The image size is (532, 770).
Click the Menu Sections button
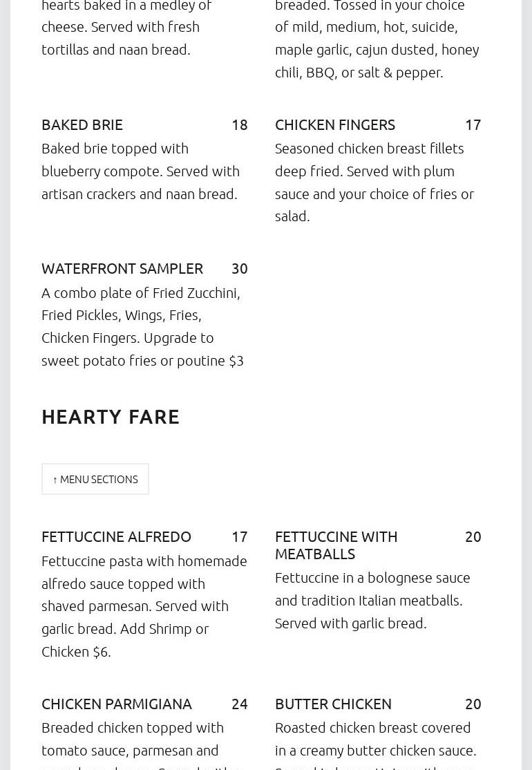click(x=95, y=479)
